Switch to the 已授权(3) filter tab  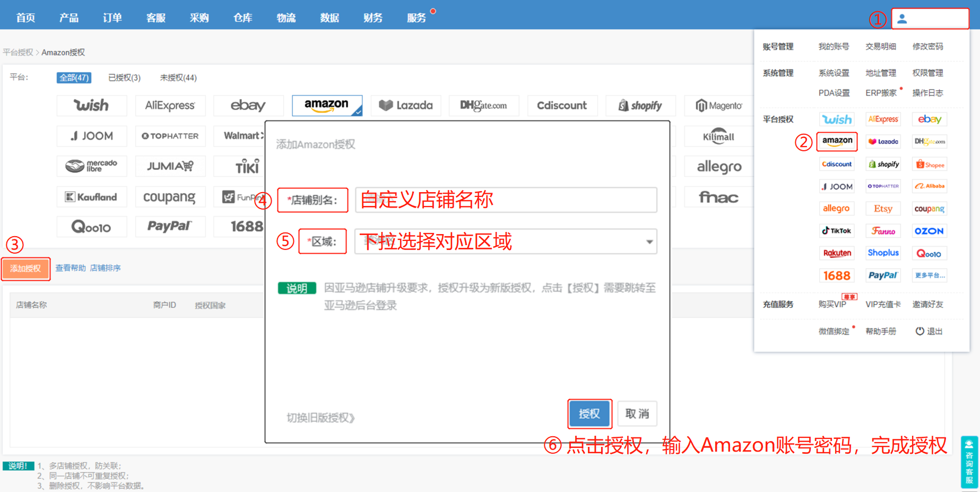click(x=124, y=77)
